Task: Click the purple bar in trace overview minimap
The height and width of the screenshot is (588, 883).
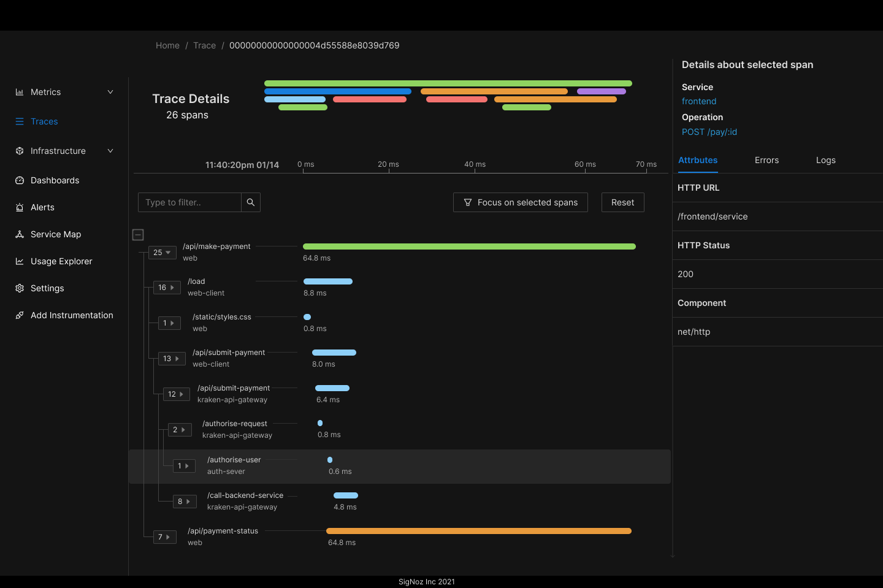Action: (602, 91)
